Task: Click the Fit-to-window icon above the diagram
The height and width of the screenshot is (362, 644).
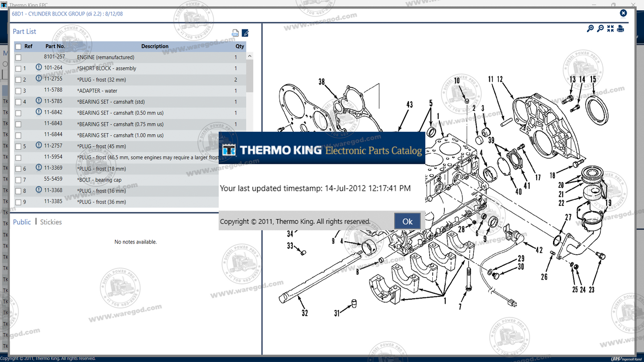Action: (x=610, y=28)
